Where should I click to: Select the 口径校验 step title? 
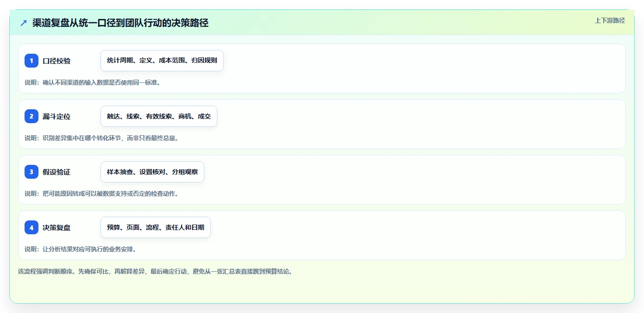coord(57,61)
